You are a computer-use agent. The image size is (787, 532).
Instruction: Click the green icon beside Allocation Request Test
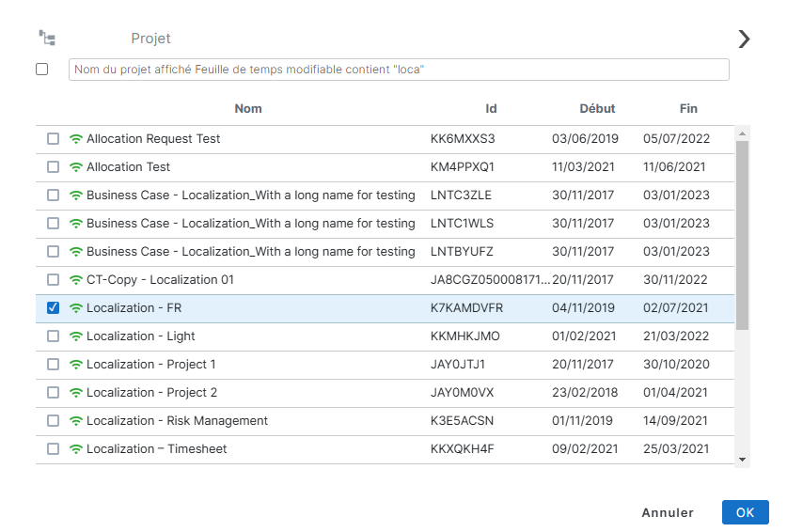click(76, 139)
